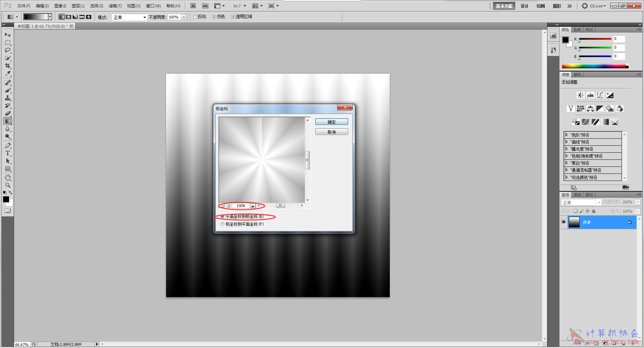Click the Brightness/Contrast adjustment icon
The height and width of the screenshot is (348, 644).
[580, 95]
